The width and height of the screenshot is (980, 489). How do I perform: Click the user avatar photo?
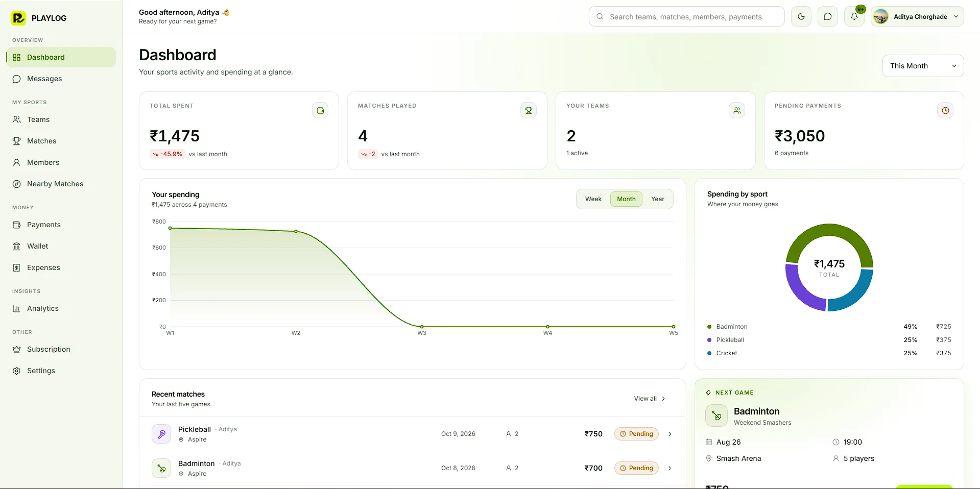[x=881, y=16]
